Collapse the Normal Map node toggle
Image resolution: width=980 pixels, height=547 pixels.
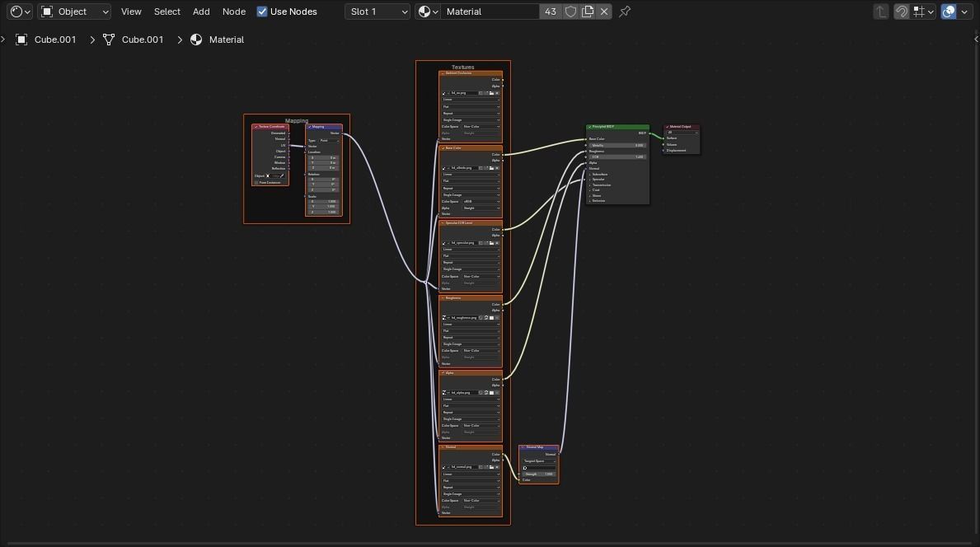pos(523,447)
